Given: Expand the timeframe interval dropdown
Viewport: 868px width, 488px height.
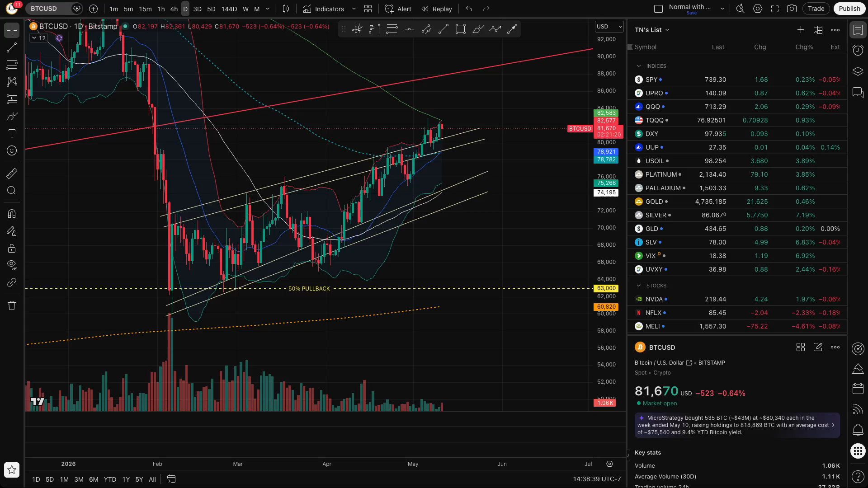Looking at the screenshot, I should pos(268,9).
